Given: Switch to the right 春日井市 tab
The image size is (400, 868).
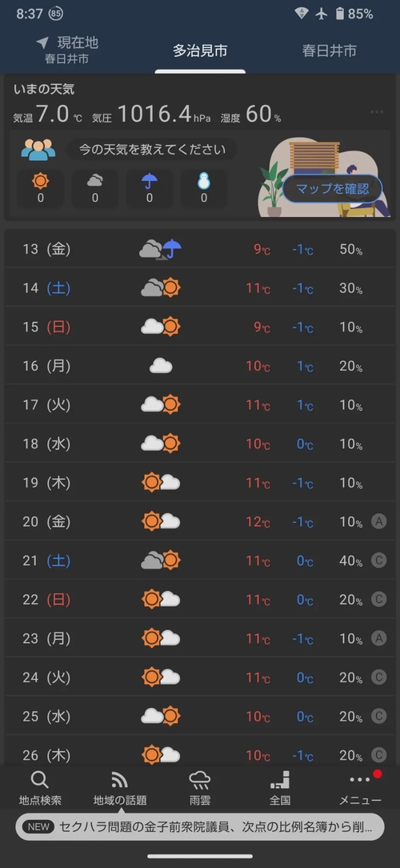Looking at the screenshot, I should (329, 51).
